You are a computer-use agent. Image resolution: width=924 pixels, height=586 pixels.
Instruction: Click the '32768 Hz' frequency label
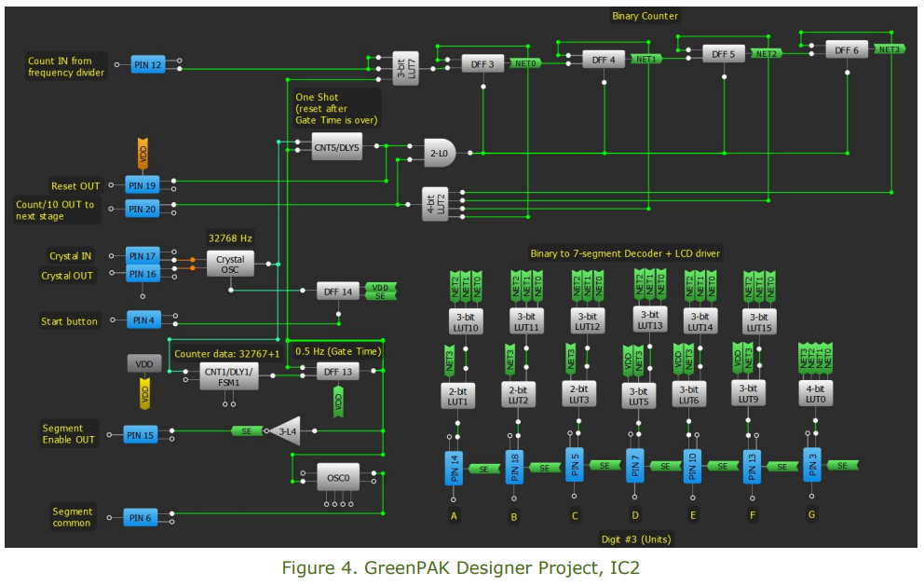pos(230,238)
